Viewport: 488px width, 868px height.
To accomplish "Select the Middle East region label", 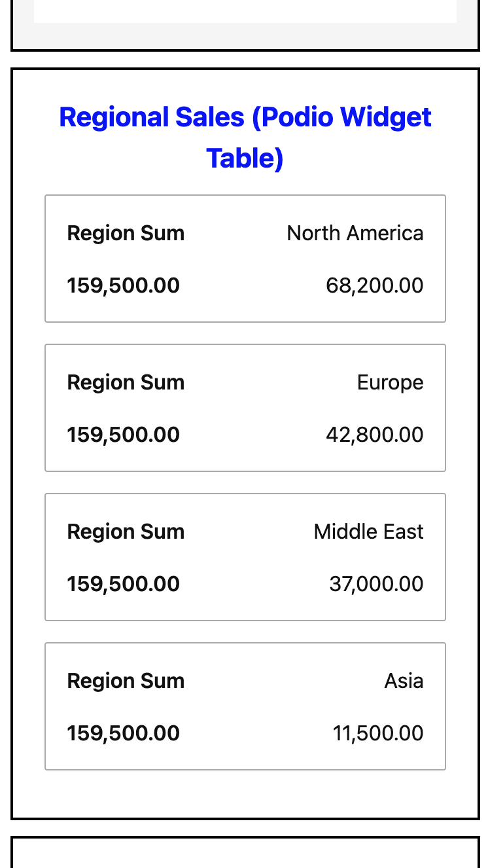I will [368, 532].
